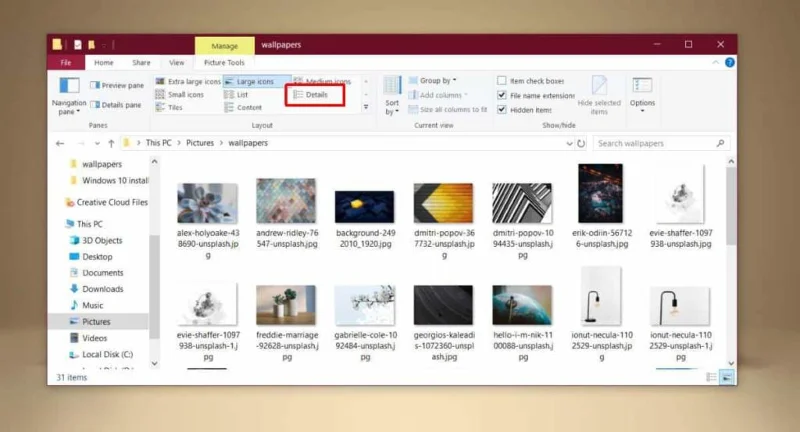Click the Search wallpapers field
The image size is (800, 432).
coord(662,143)
